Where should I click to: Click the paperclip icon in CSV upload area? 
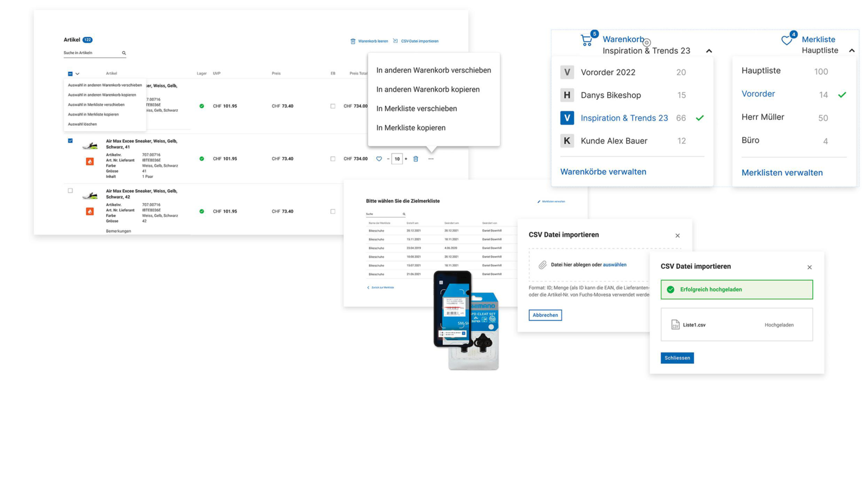542,265
